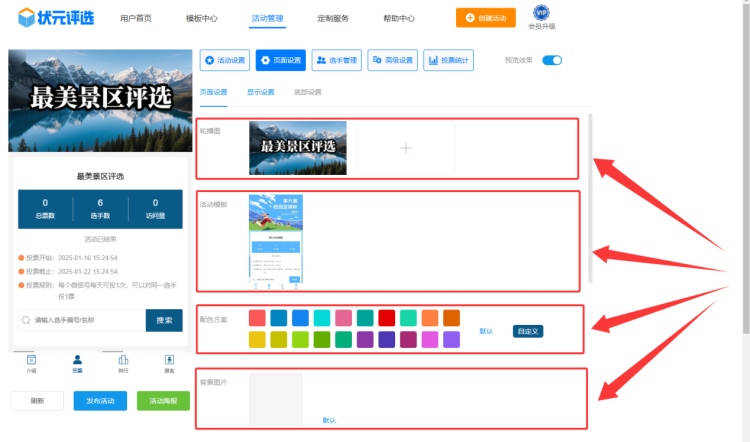Open 模板中心 in top navigation
The width and height of the screenshot is (750, 442).
click(x=201, y=18)
